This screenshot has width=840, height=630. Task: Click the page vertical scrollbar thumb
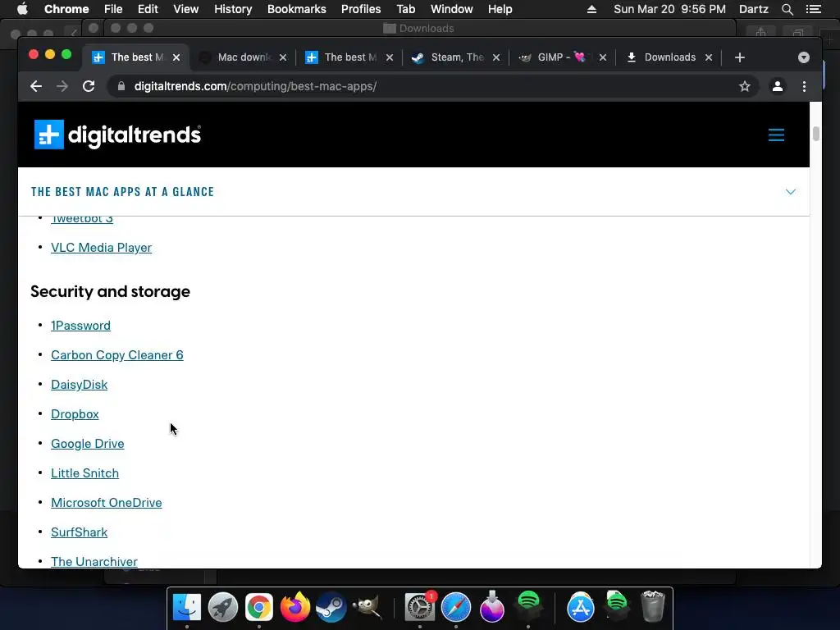coord(815,134)
